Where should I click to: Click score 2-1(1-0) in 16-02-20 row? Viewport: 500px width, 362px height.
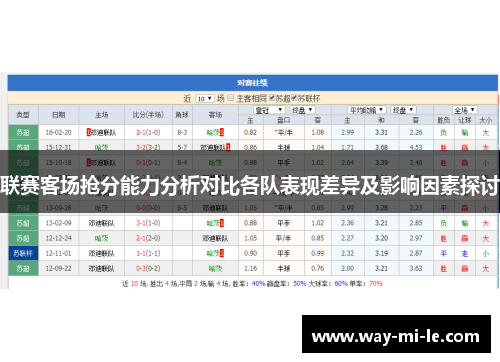coord(148,132)
